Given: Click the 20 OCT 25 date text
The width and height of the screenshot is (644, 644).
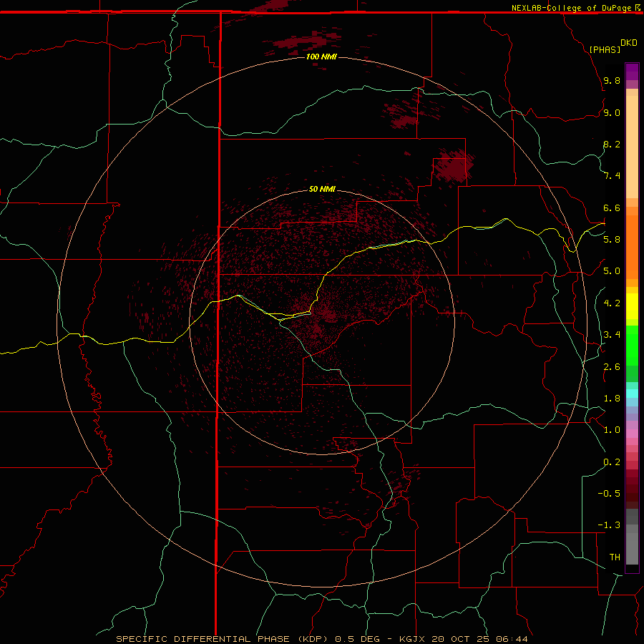Looking at the screenshot, I should pos(462,639).
